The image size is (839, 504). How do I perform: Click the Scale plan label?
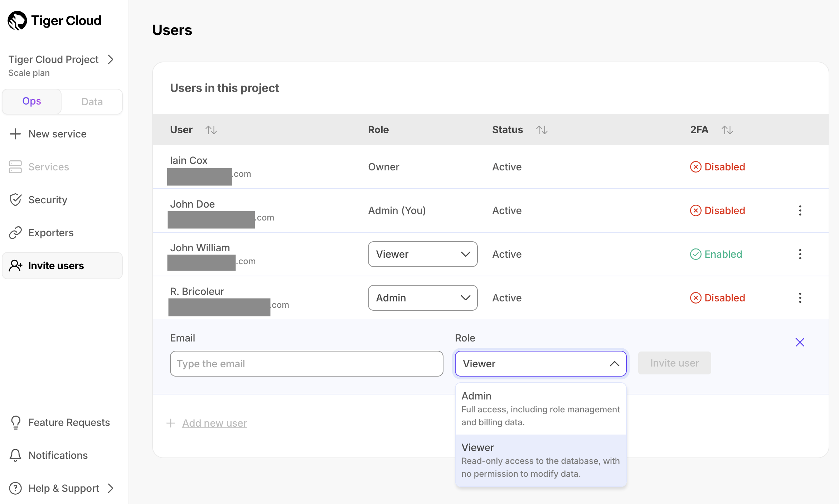coord(29,73)
